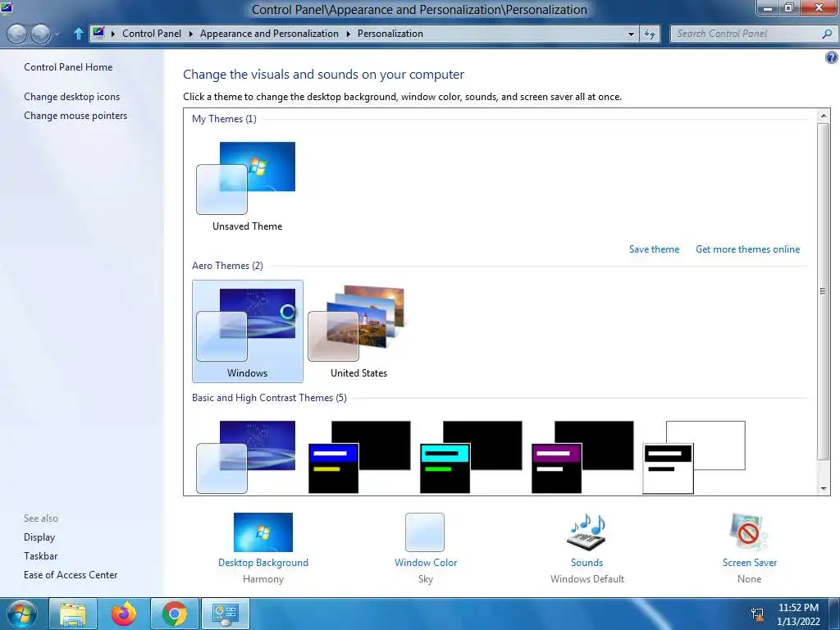This screenshot has width=840, height=630.
Task: Select the United States theme
Action: (x=358, y=331)
